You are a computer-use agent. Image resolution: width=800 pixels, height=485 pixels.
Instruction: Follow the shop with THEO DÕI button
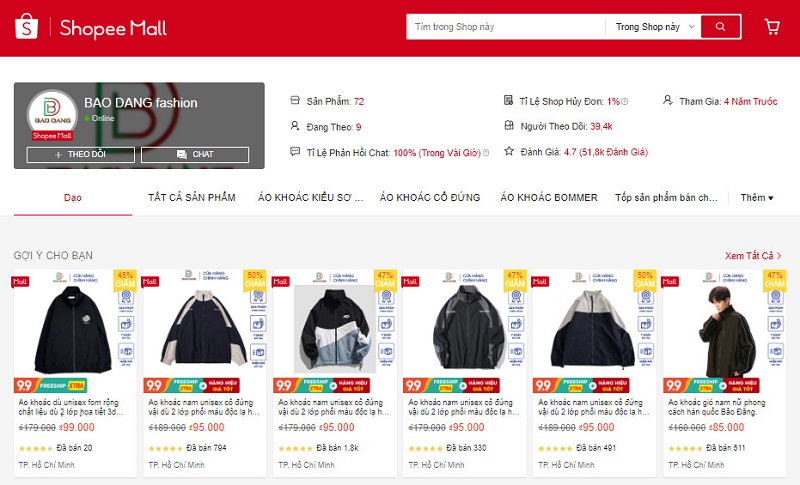(81, 155)
